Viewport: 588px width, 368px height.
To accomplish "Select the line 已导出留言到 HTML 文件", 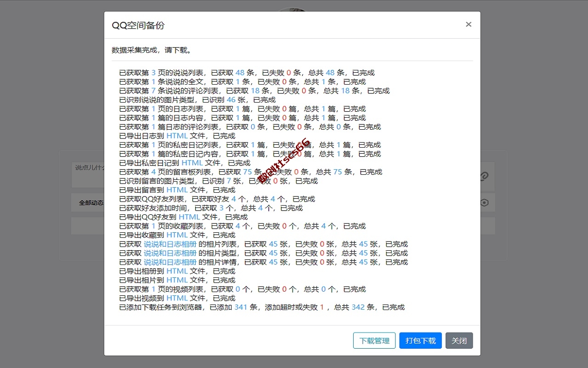I will (177, 190).
